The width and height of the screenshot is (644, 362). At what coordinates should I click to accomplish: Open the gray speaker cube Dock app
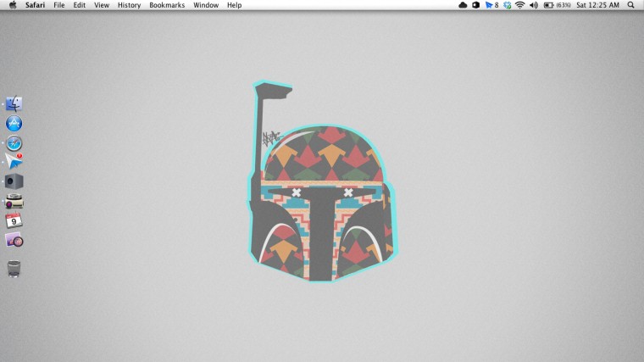[14, 181]
